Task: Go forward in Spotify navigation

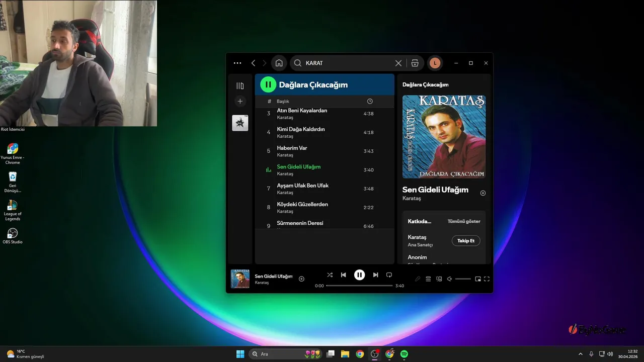Action: point(265,63)
